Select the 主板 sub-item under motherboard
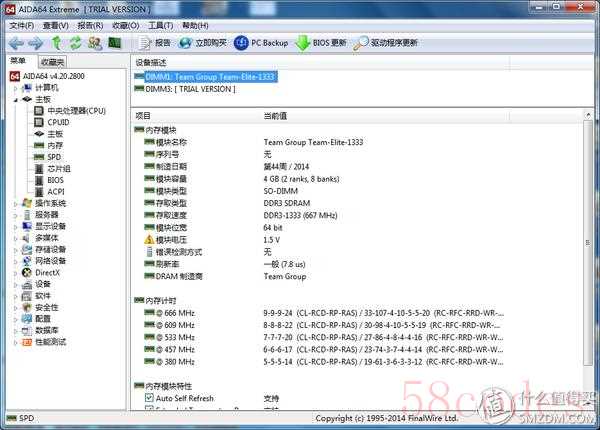Viewport: 600px width, 430px height. [49, 134]
